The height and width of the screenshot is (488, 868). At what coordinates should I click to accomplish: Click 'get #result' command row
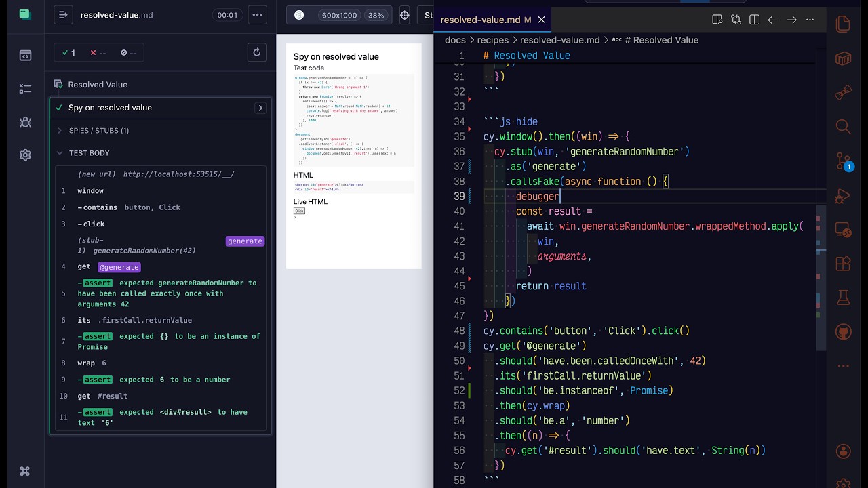click(x=161, y=396)
